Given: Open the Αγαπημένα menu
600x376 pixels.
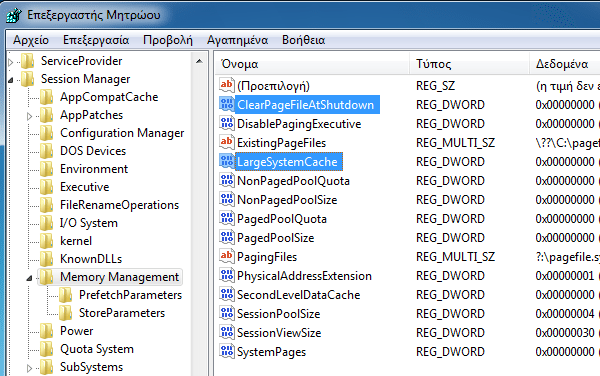Looking at the screenshot, I should pos(237,40).
